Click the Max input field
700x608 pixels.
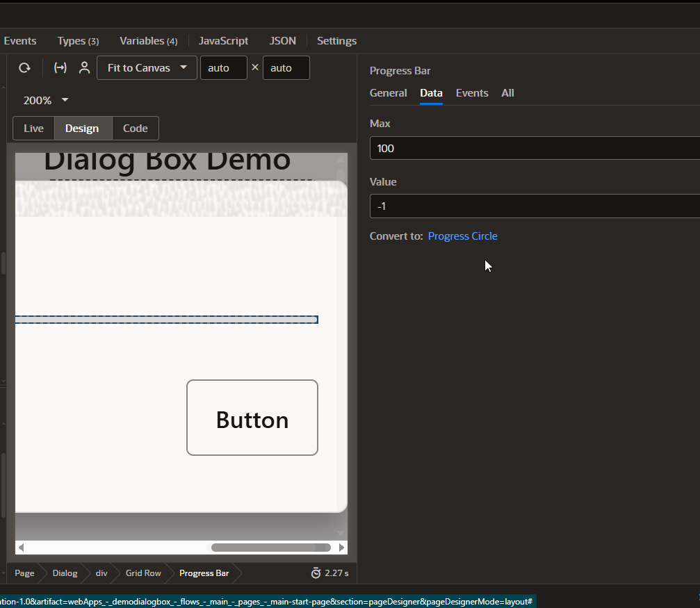click(535, 148)
